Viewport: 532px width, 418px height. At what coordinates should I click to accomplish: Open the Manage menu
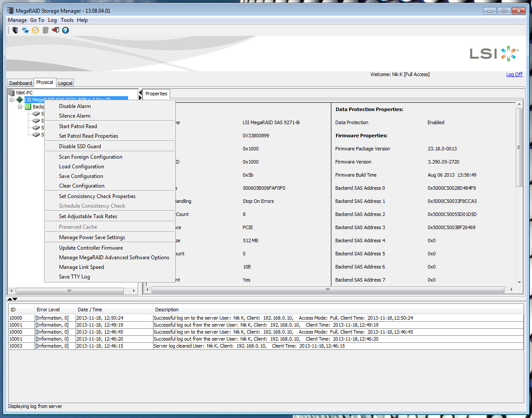17,20
